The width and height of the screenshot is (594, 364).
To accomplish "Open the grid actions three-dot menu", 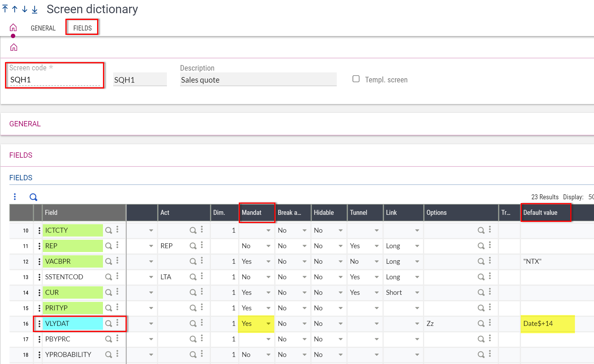I will click(x=15, y=197).
